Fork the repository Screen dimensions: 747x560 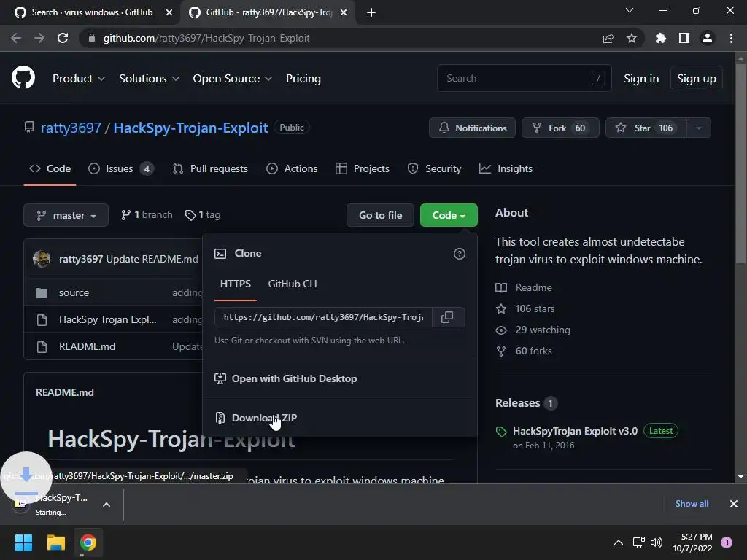coord(560,128)
